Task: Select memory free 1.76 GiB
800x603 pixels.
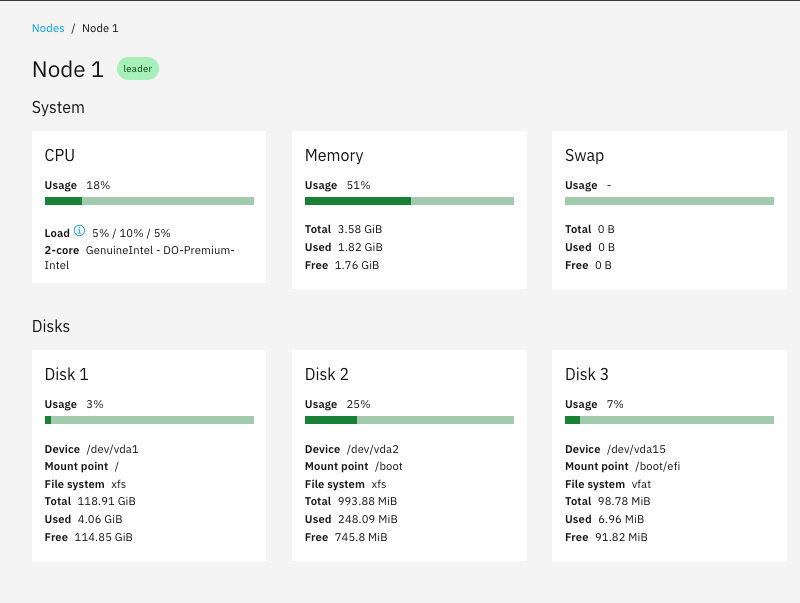Action: pyautogui.click(x=357, y=265)
